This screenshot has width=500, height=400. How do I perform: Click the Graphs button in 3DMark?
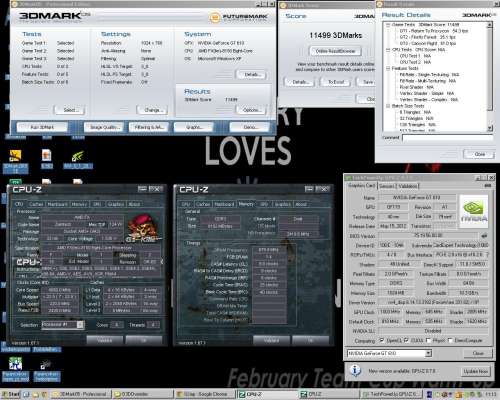(193, 127)
